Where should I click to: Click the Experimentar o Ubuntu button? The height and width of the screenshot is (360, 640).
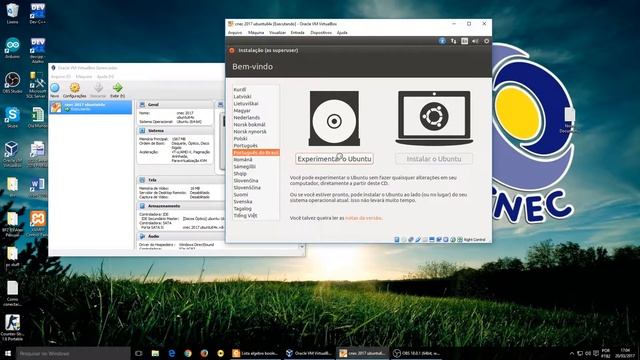click(334, 159)
